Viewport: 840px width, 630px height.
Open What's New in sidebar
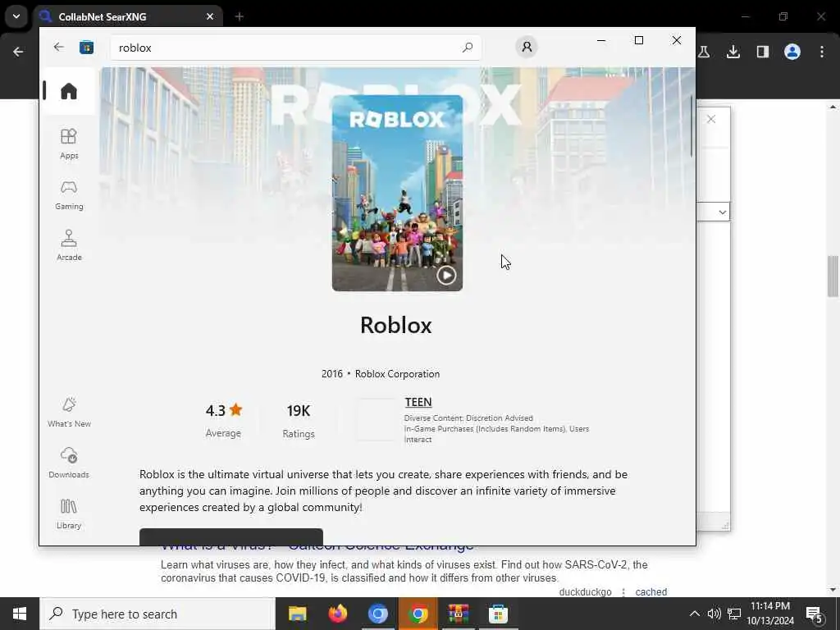click(x=69, y=412)
